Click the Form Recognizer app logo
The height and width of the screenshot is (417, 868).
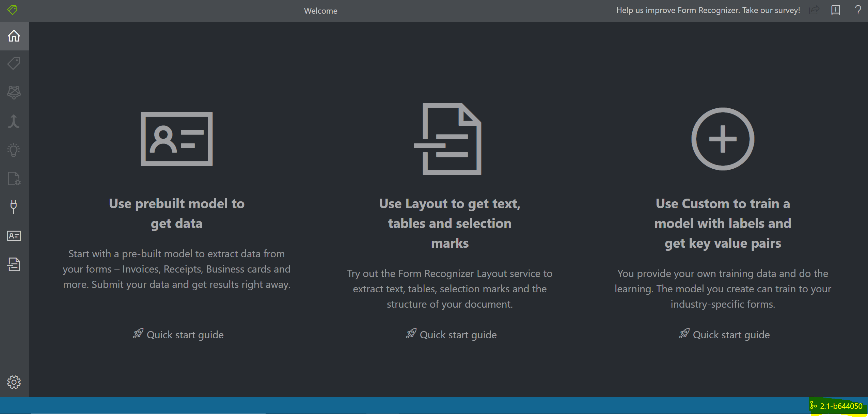tap(12, 10)
